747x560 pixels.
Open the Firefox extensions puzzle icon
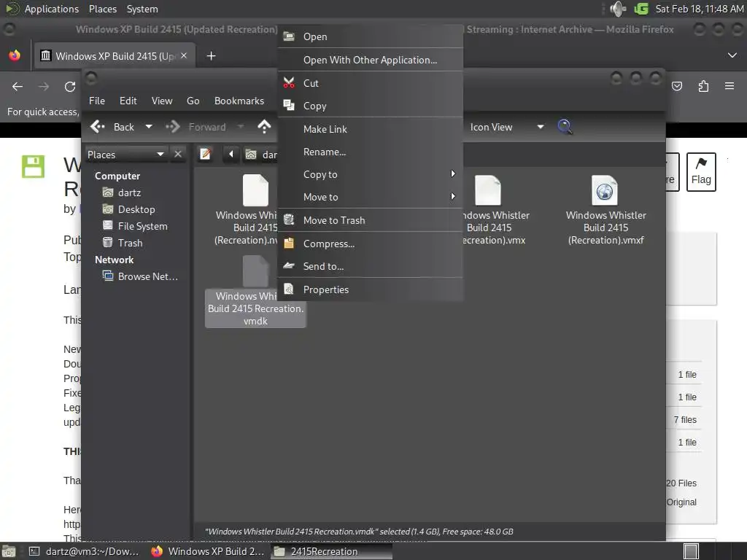[703, 86]
